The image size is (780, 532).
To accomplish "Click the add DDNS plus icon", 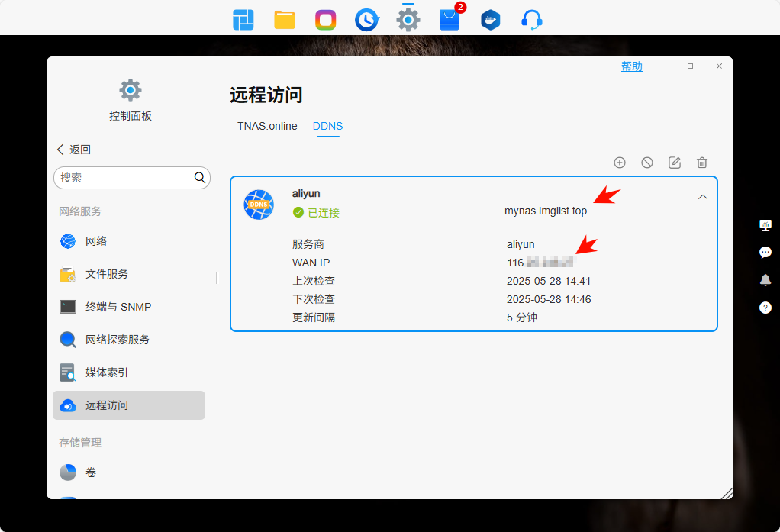I will [619, 163].
